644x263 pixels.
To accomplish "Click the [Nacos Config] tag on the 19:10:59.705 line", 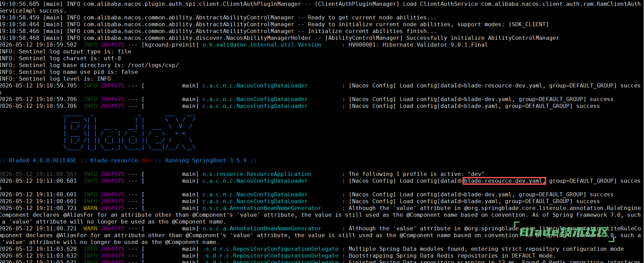I will pyautogui.click(x=372, y=86).
